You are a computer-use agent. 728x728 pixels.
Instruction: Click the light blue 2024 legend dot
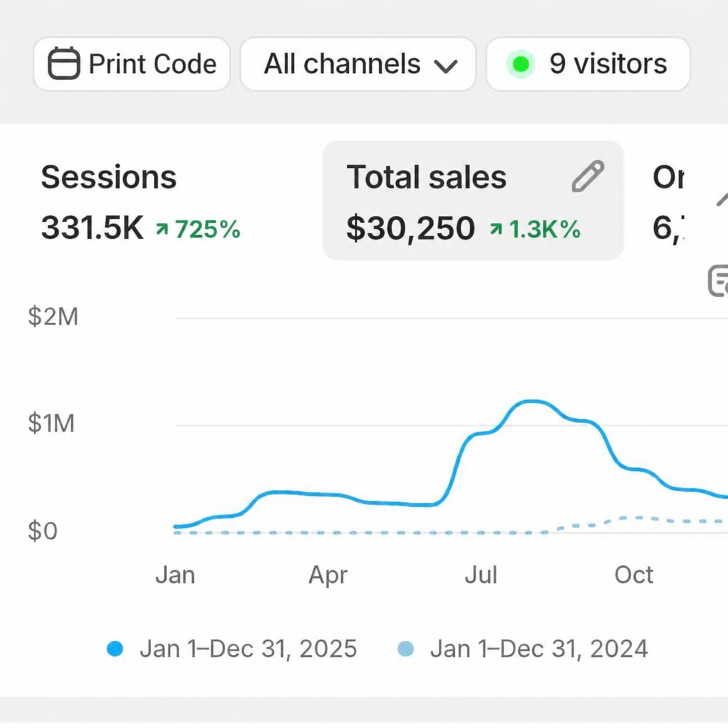click(406, 648)
